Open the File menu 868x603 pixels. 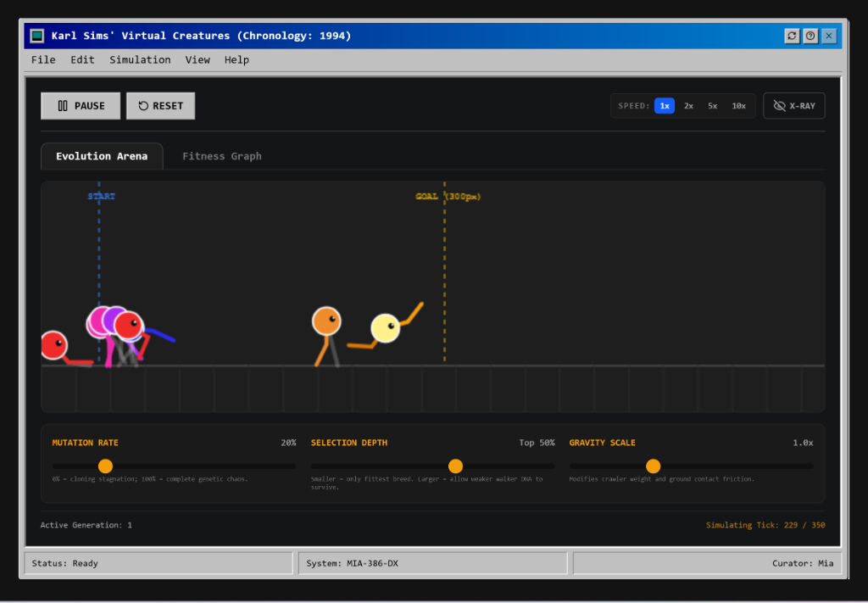pyautogui.click(x=43, y=60)
